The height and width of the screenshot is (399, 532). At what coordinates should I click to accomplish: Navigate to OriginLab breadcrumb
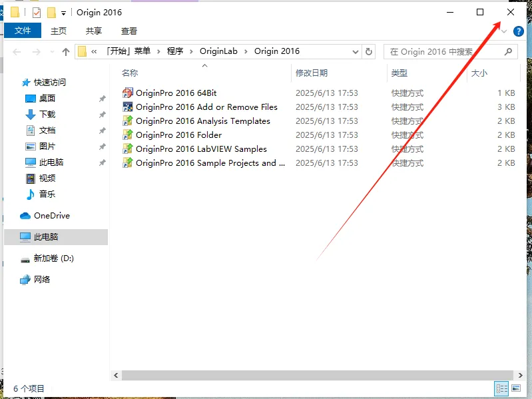(x=218, y=51)
